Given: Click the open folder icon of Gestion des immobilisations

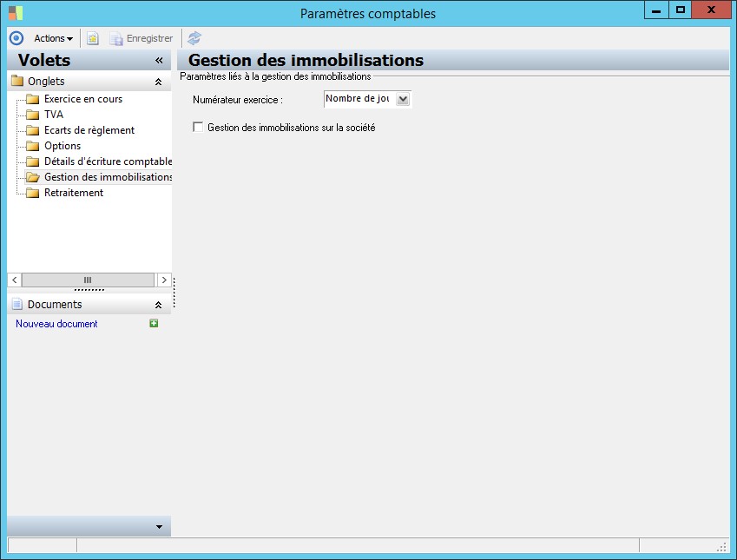Looking at the screenshot, I should [x=32, y=177].
